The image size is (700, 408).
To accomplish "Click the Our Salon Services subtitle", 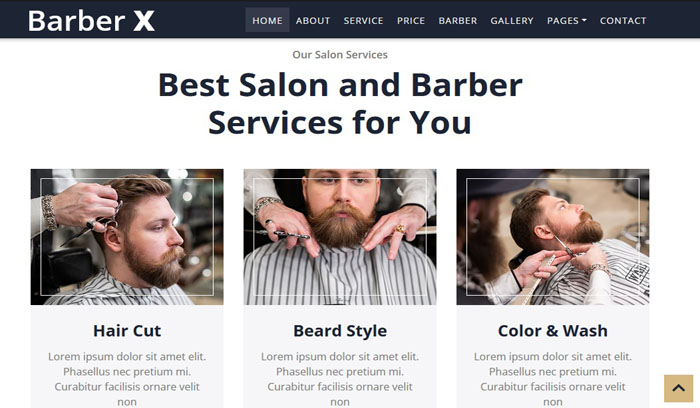I will (340, 54).
